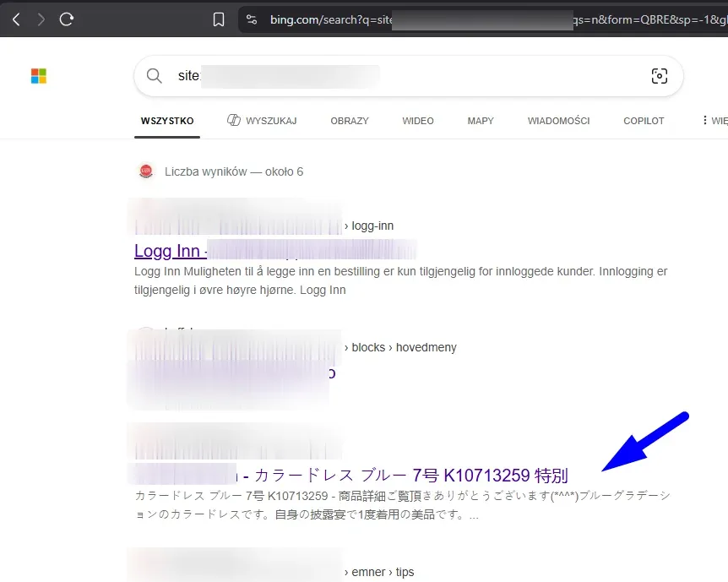Click the emner › tips breadcrumb
Screen dimensions: 728x582
[x=379, y=572]
